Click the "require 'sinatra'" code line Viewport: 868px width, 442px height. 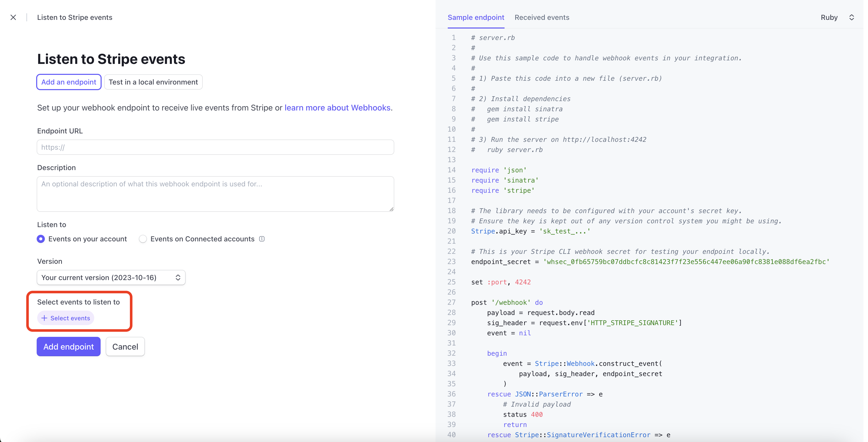505,180
